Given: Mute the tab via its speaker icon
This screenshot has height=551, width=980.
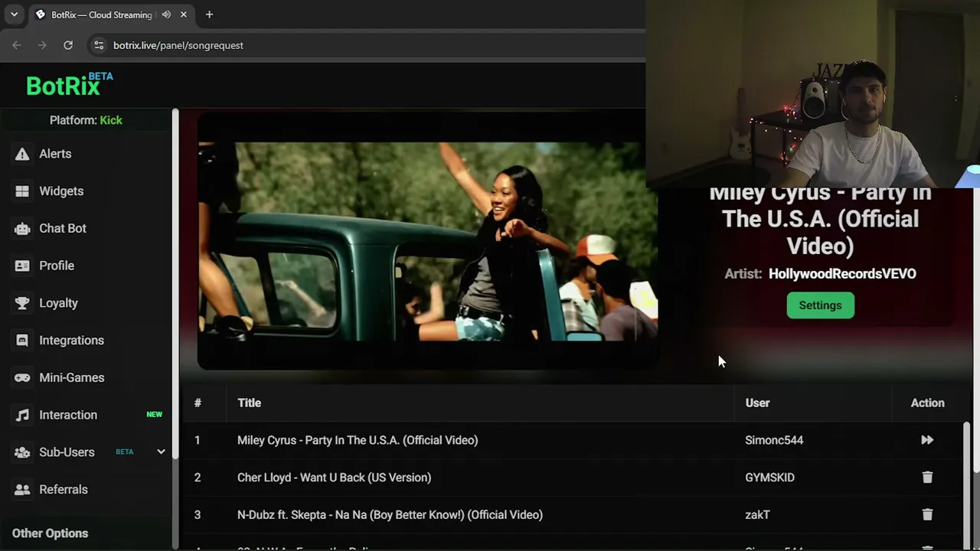Looking at the screenshot, I should [166, 15].
